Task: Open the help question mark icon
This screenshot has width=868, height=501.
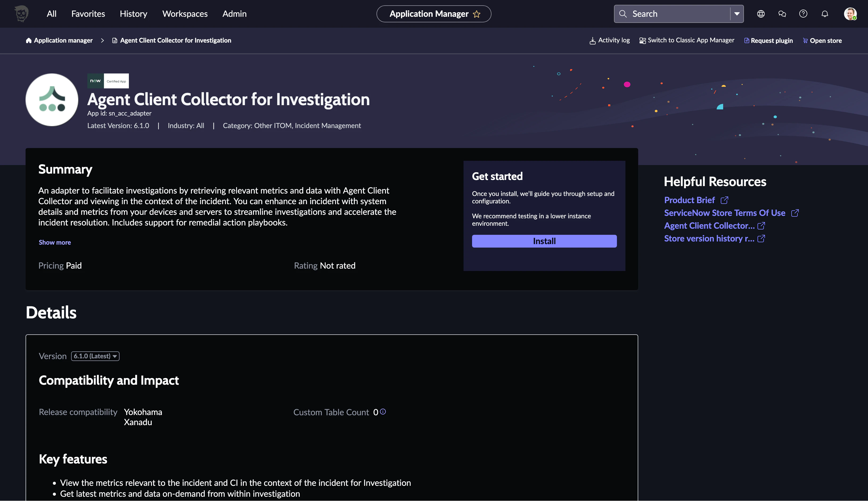Action: pyautogui.click(x=803, y=14)
